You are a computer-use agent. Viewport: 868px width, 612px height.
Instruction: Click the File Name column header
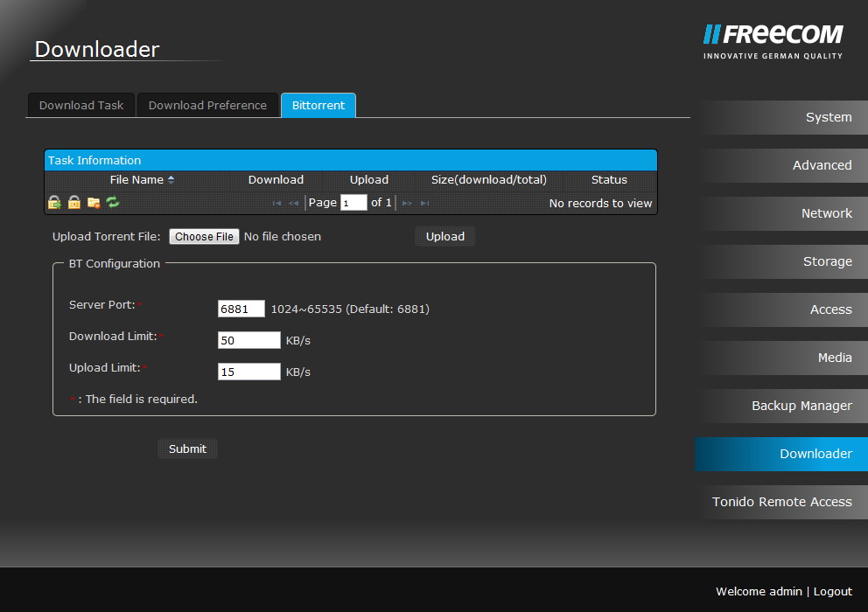point(136,180)
